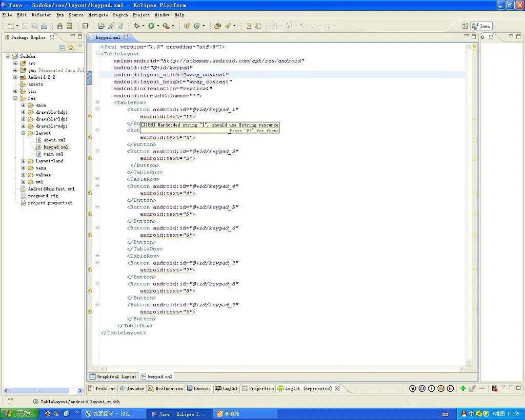Toggle the Debug (D) log level filter
525x420 pixels.
click(422, 389)
